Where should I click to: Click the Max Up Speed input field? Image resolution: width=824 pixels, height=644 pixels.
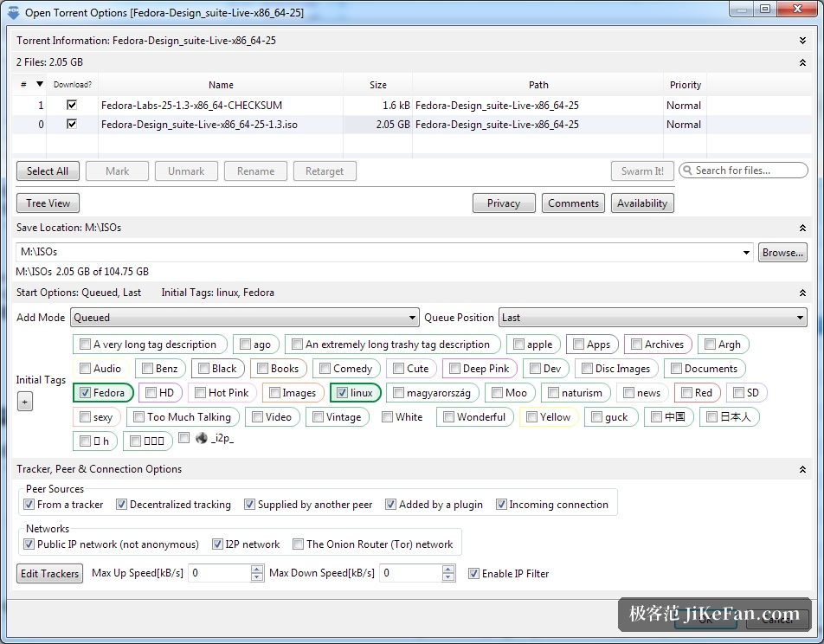pyautogui.click(x=219, y=573)
